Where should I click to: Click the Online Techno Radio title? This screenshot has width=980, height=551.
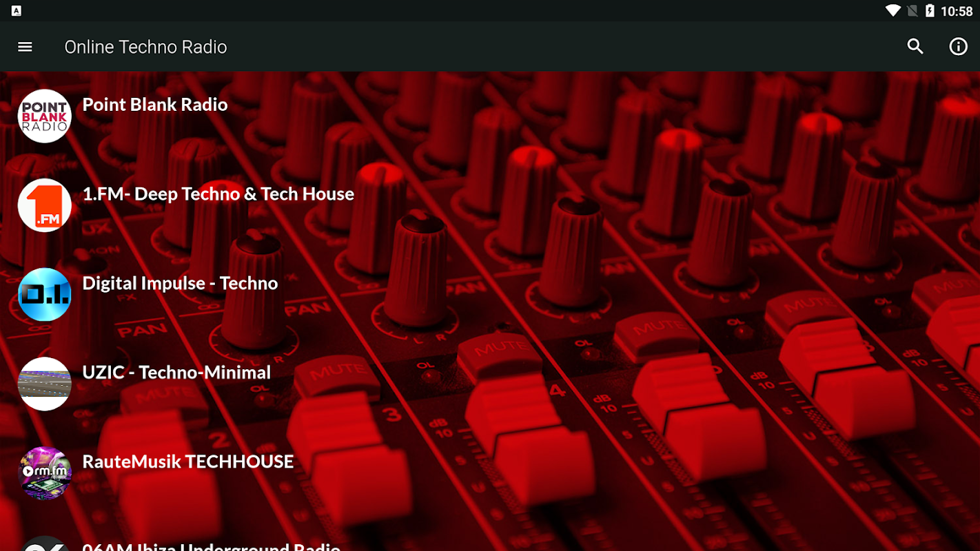145,47
